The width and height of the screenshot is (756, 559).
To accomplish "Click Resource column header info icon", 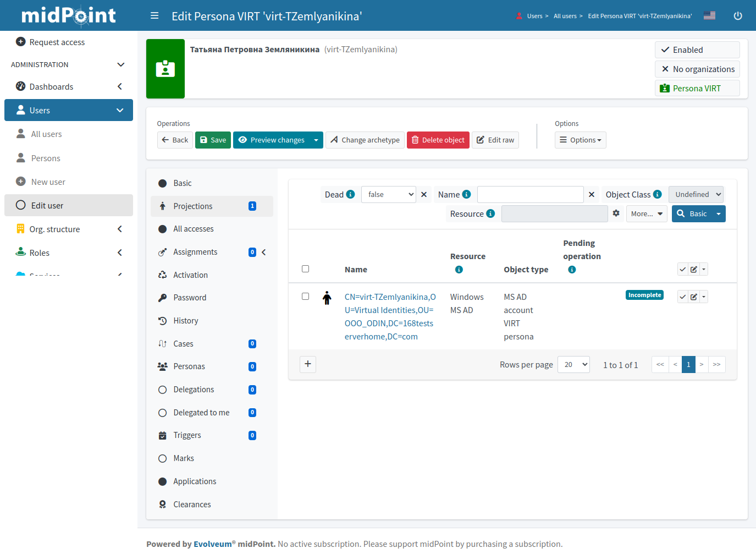I will click(459, 270).
